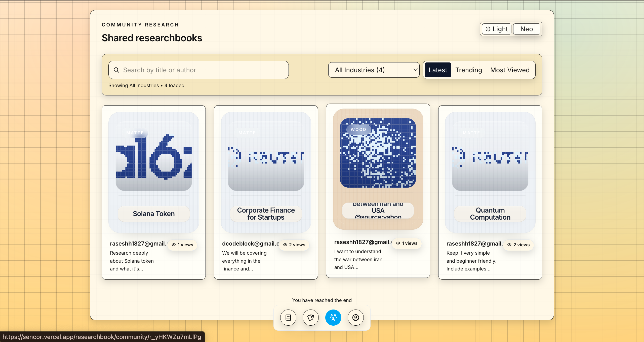Viewport: 644px width, 342px height.
Task: Click the eye views badge on Solana card
Action: tap(182, 245)
